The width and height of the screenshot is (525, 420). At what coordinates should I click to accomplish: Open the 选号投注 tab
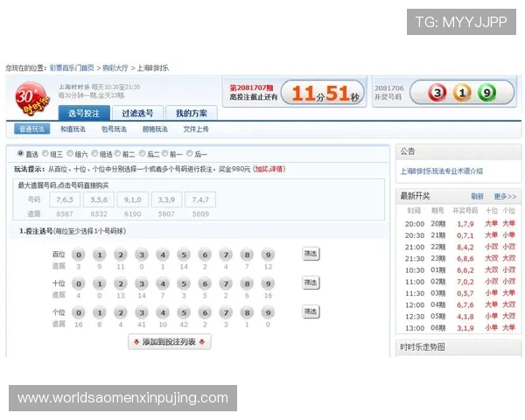(84, 113)
